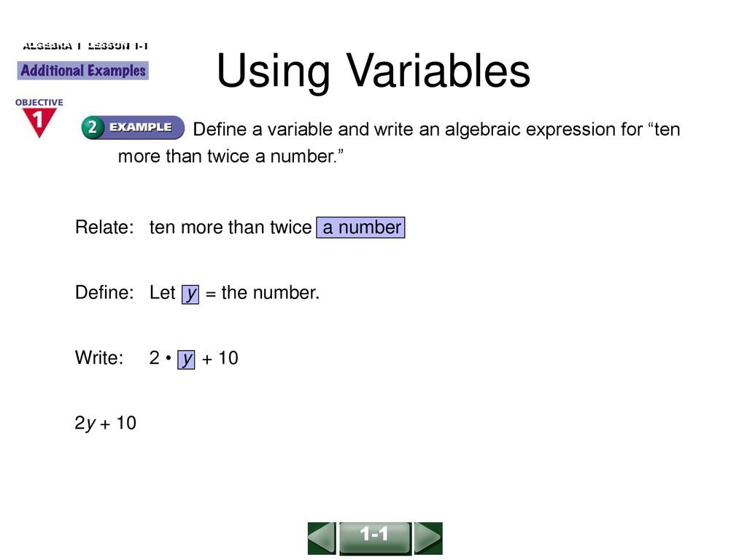Click the highlighted y in Define line

(x=190, y=293)
